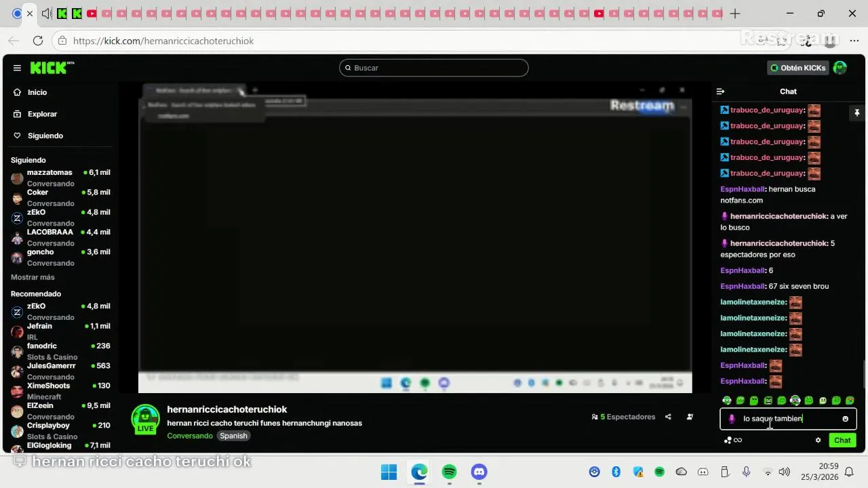This screenshot has width=868, height=488.
Task: Open notifications bell in taskbar
Action: (849, 472)
